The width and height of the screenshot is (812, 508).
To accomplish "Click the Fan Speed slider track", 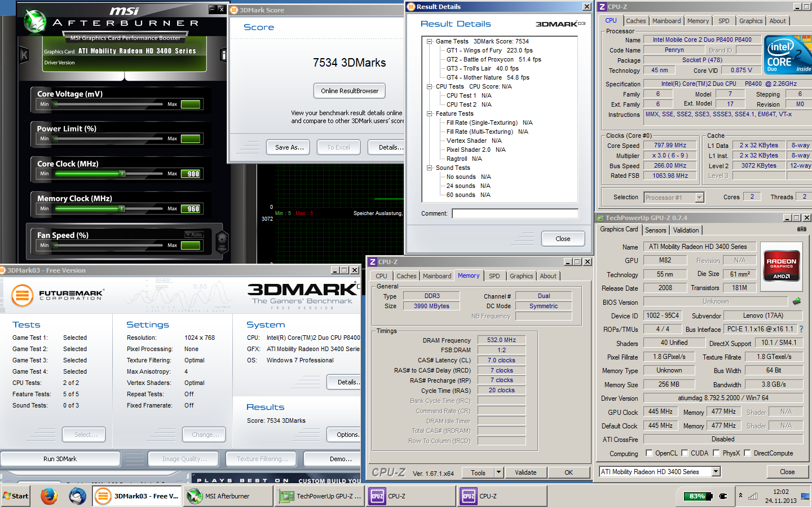I will pos(108,245).
